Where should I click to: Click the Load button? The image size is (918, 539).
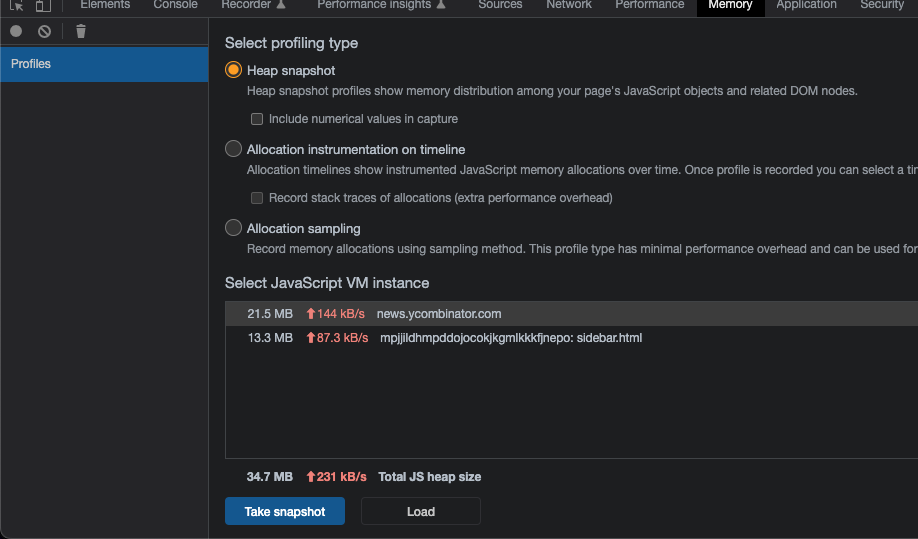[420, 511]
